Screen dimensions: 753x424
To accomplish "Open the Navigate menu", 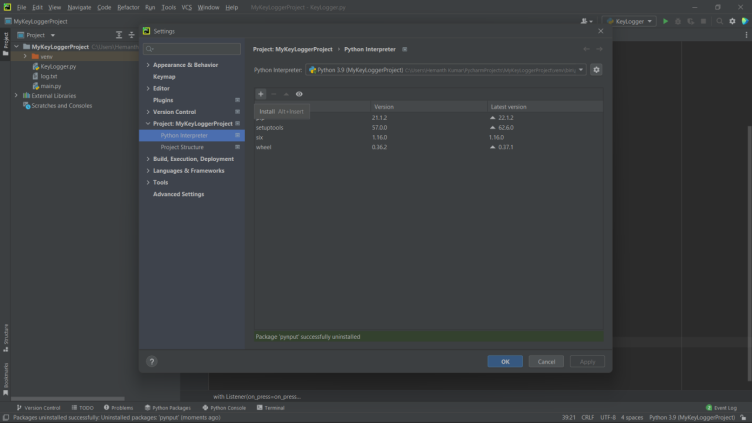I will coord(79,7).
